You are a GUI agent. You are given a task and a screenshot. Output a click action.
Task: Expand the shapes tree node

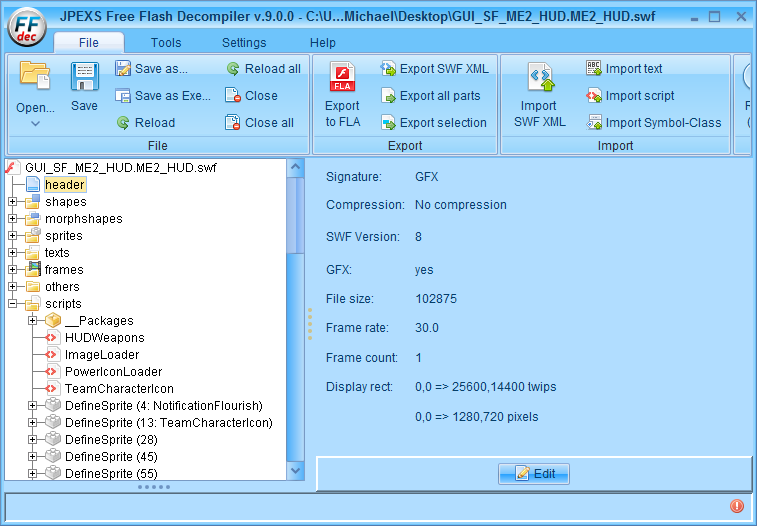(x=13, y=202)
